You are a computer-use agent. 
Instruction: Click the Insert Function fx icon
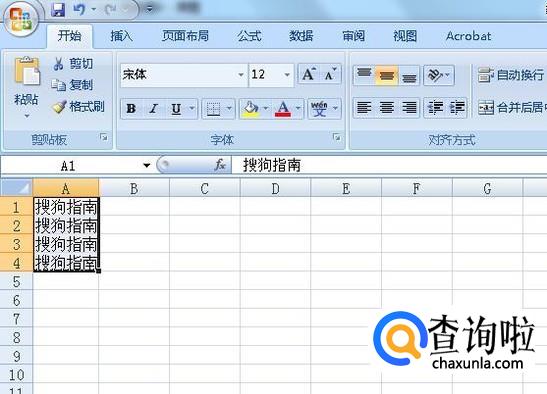(x=220, y=165)
